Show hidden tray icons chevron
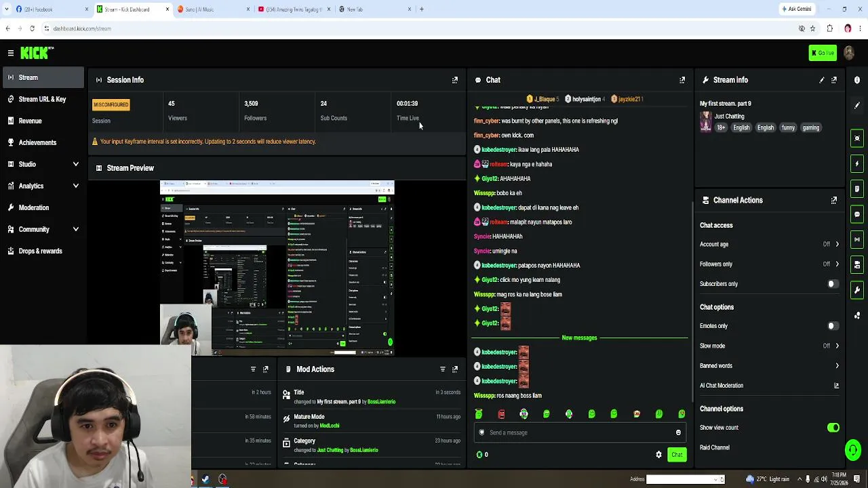Image resolution: width=868 pixels, height=488 pixels. pos(798,479)
